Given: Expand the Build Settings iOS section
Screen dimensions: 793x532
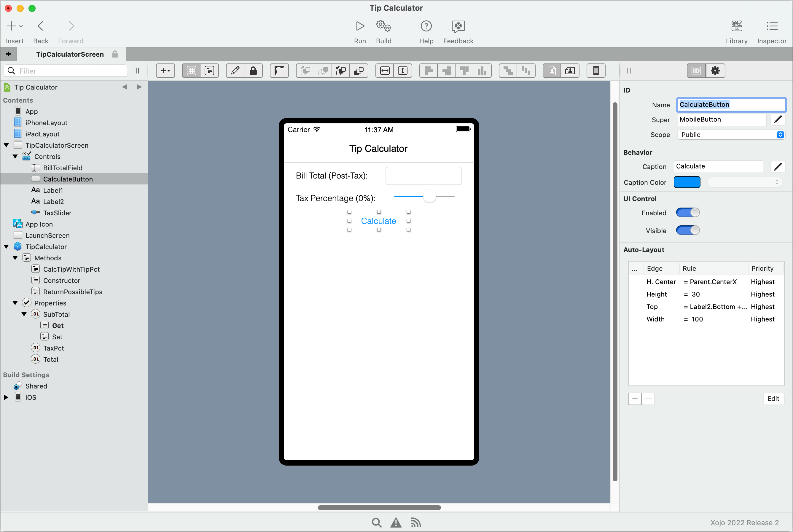Looking at the screenshot, I should 6,397.
